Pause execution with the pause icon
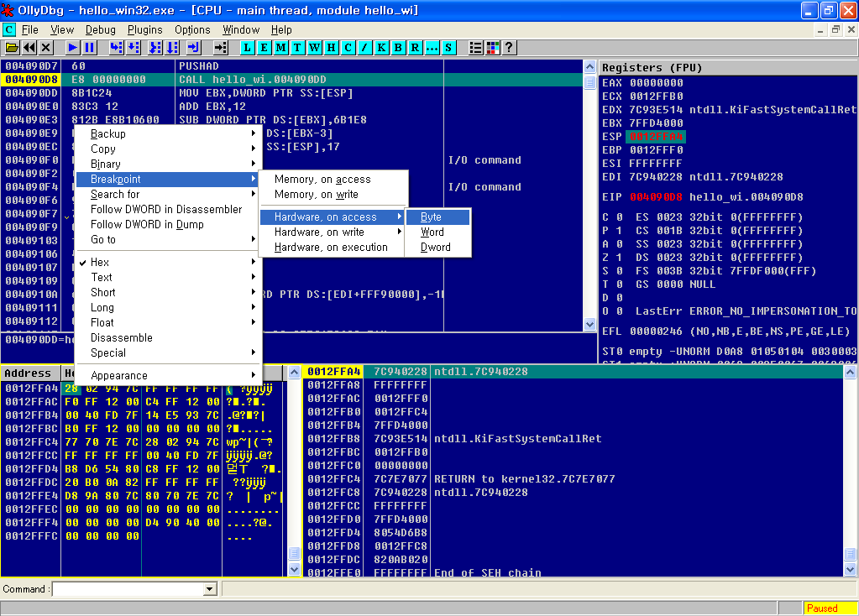This screenshot has width=859, height=616. pos(91,48)
